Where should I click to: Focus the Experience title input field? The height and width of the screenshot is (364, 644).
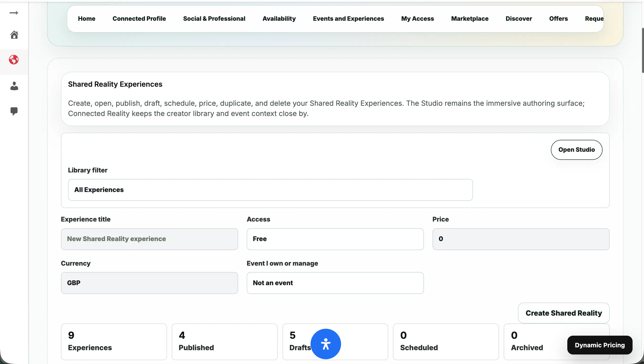(149, 239)
